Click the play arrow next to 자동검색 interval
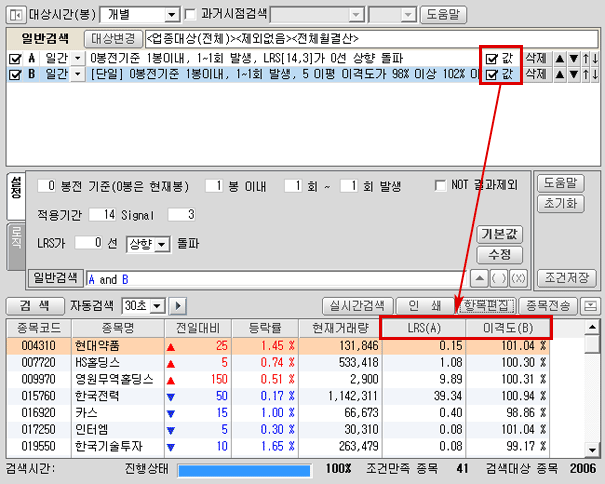This screenshot has height=484, width=605. (179, 305)
